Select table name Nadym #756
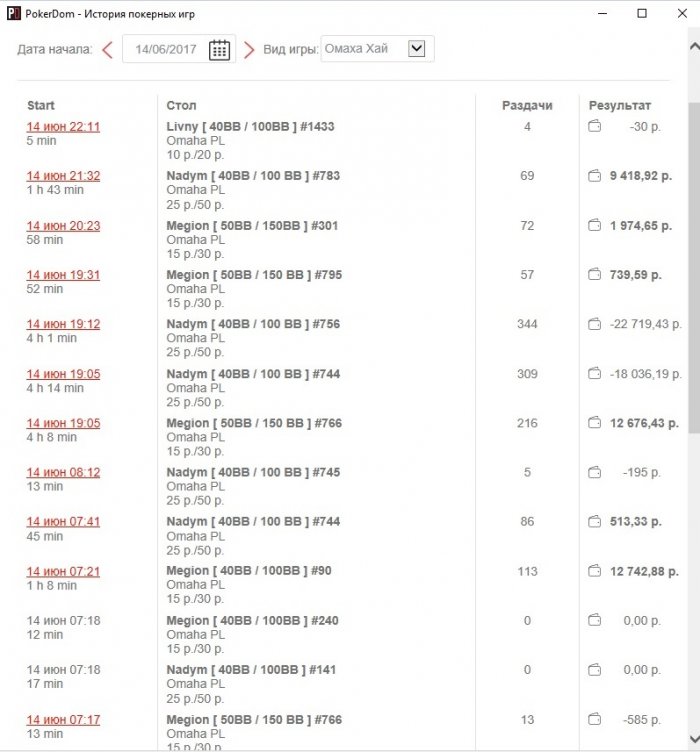 [253, 324]
